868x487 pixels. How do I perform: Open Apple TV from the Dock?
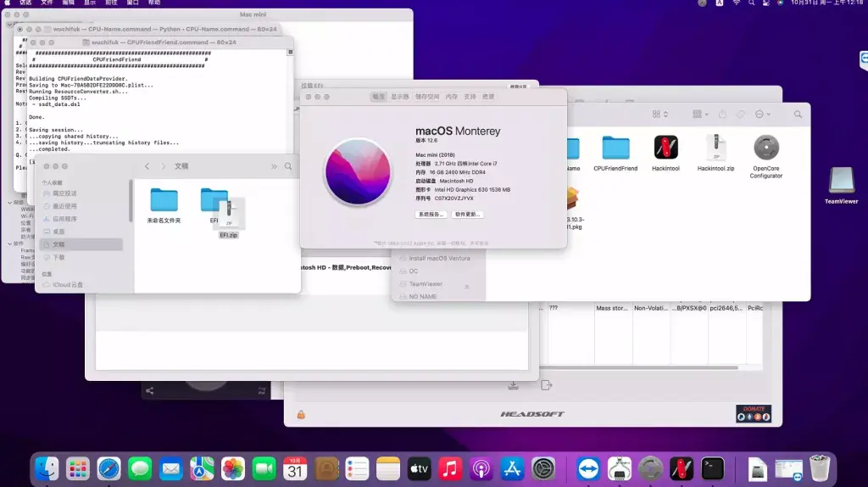pyautogui.click(x=419, y=469)
